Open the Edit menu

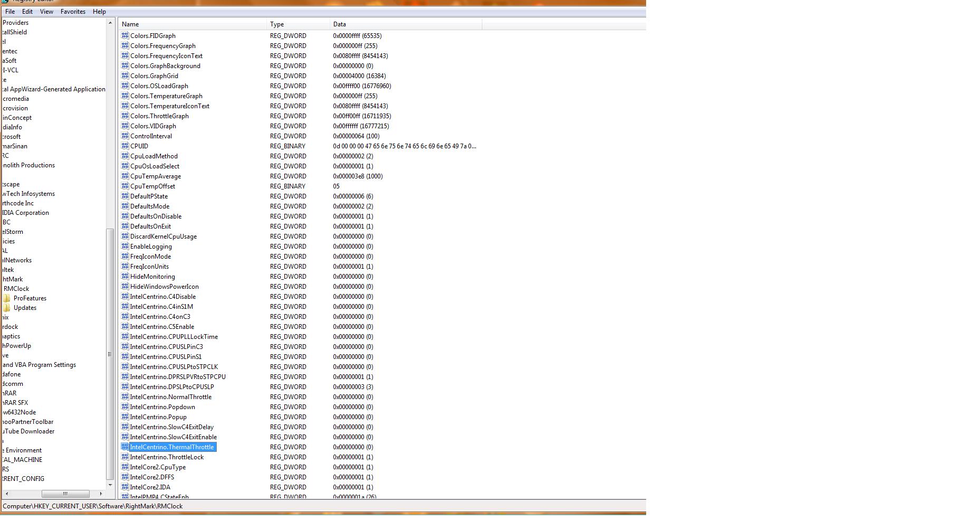(x=27, y=12)
